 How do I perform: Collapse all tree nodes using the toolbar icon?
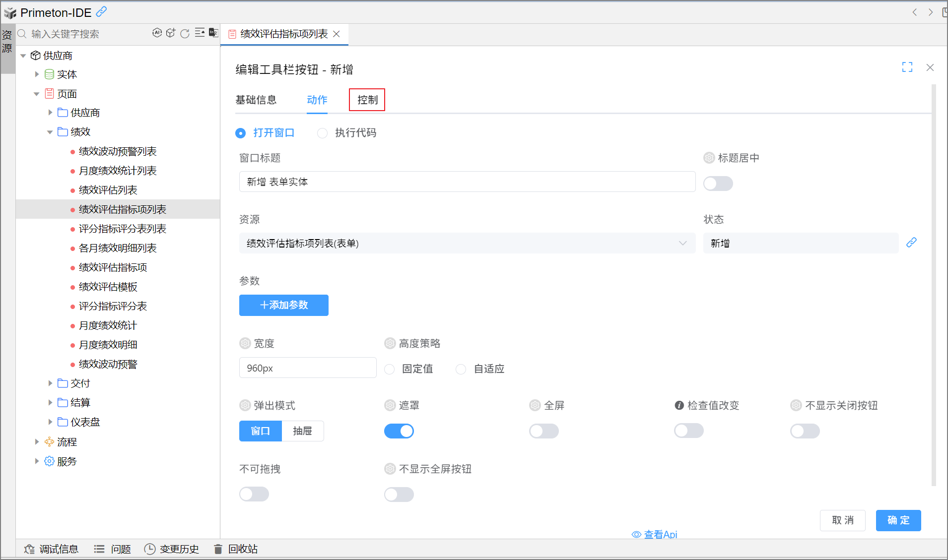200,33
